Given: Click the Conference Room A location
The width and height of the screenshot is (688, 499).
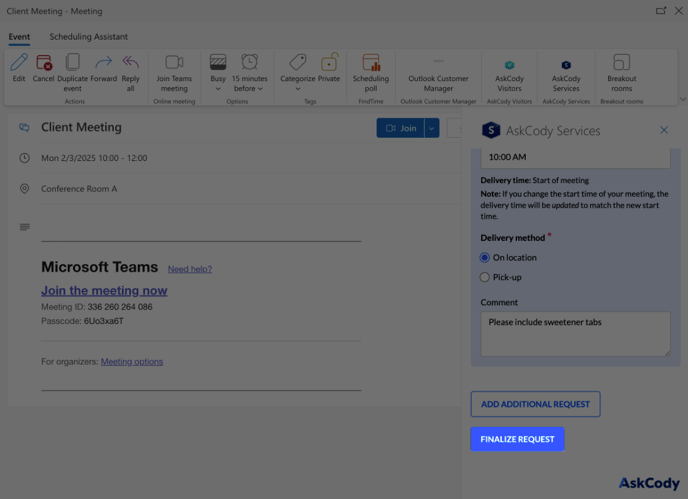Looking at the screenshot, I should [79, 189].
